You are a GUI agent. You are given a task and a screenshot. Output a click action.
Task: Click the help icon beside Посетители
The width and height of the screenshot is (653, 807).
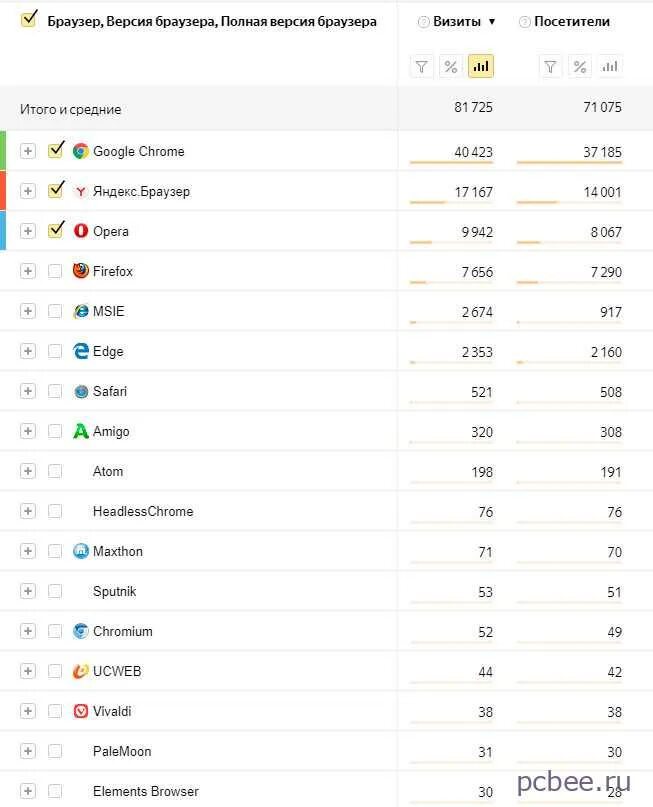(524, 22)
